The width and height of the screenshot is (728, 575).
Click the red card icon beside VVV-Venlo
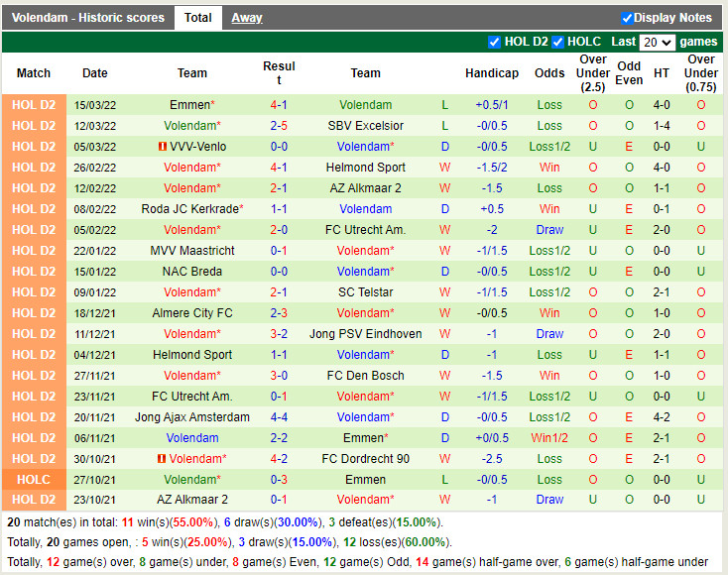pyautogui.click(x=162, y=147)
